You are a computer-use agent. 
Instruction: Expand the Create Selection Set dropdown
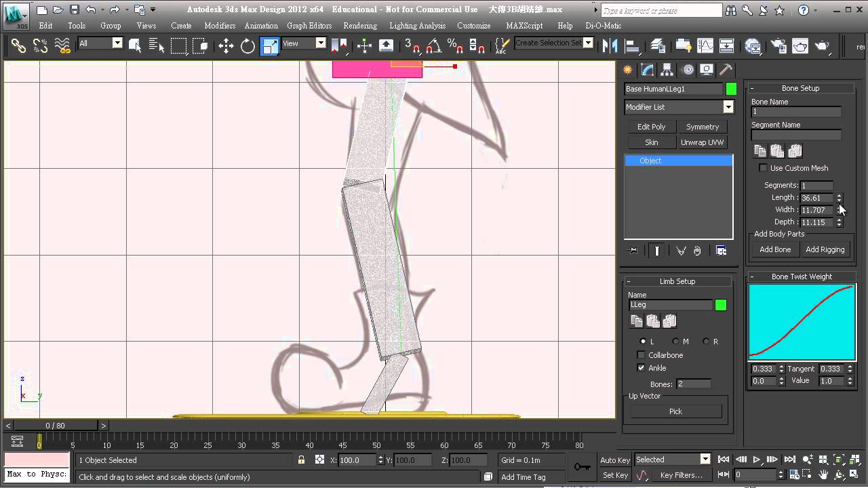click(x=588, y=43)
